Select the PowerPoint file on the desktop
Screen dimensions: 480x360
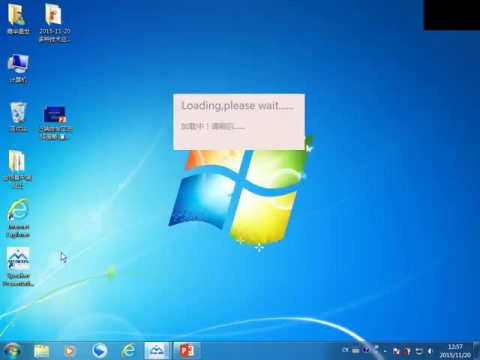point(55,123)
